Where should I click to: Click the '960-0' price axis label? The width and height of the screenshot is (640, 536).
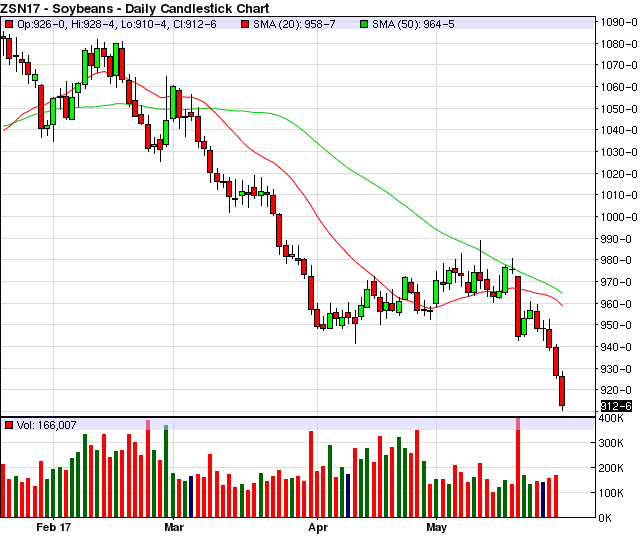tap(616, 304)
